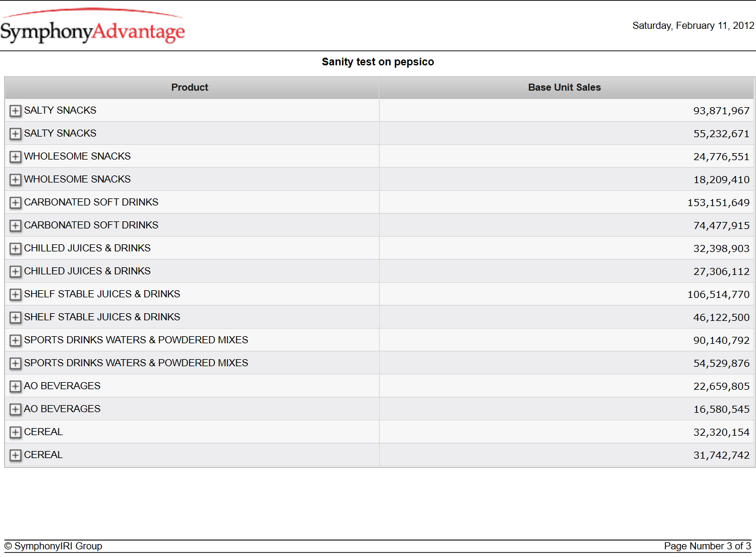
Task: Expand the CEREAL row showing 32,320,154
Action: 15,432
